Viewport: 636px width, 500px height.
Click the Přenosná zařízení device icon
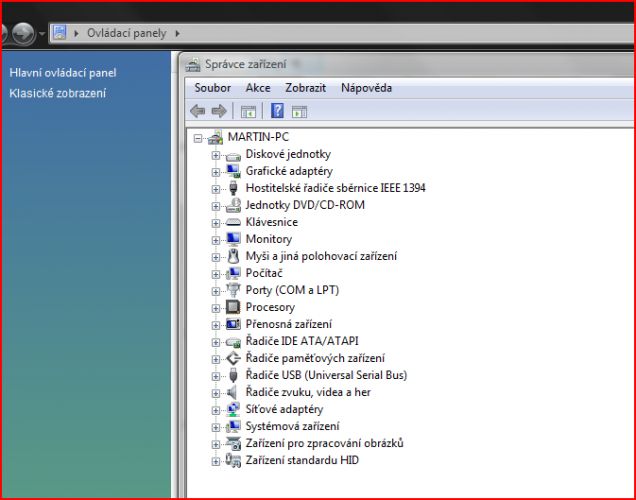click(233, 324)
